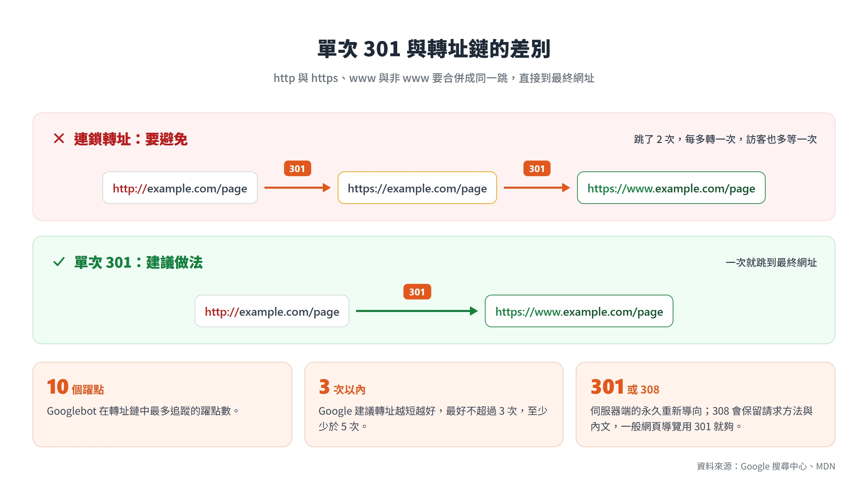Image resolution: width=868 pixels, height=480 pixels.
Task: Click the note 跳了 2 次，每多轉一次
Action: (x=725, y=139)
